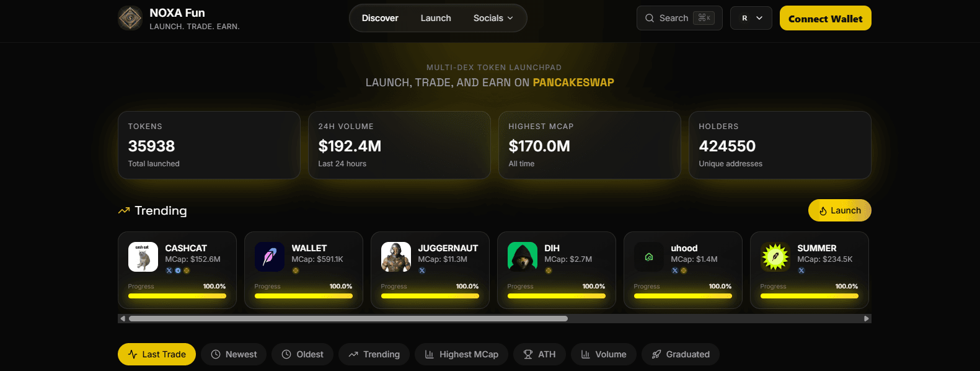Open SUMMER's X social icon
Image resolution: width=980 pixels, height=371 pixels.
pos(801,270)
